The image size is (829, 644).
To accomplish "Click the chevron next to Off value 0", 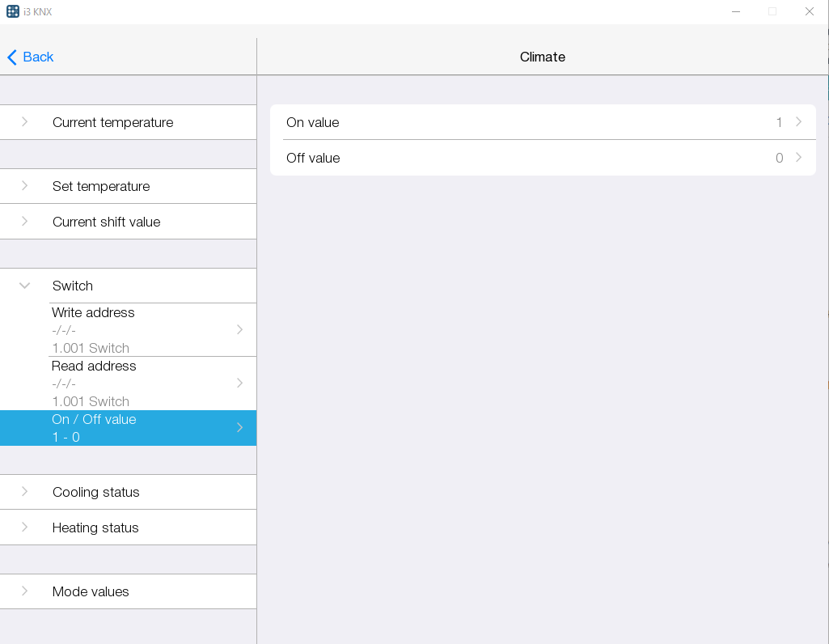I will [x=798, y=158].
